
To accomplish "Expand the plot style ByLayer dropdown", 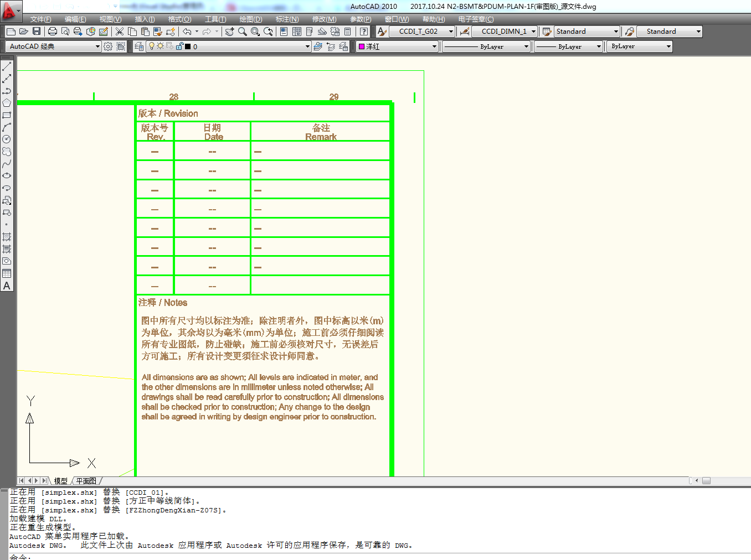I will (x=668, y=46).
